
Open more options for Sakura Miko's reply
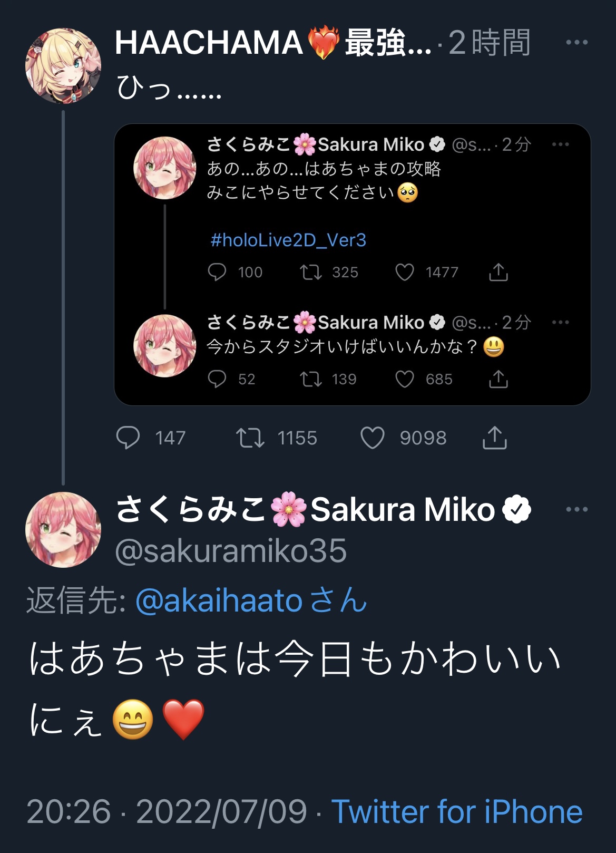click(576, 509)
